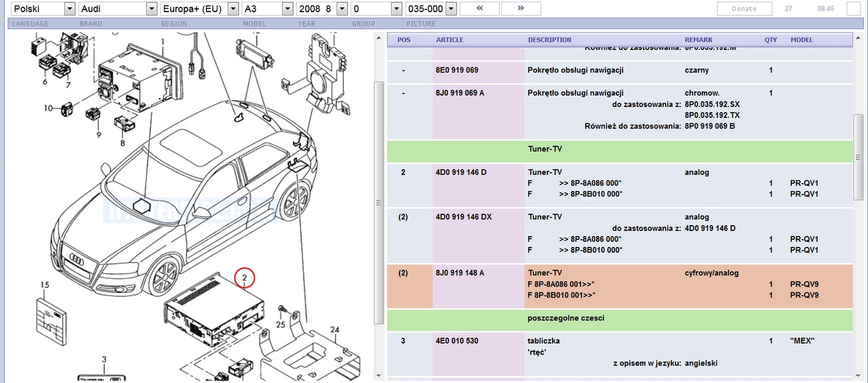868x383 pixels.
Task: Click the number 27 counter
Action: tap(788, 9)
